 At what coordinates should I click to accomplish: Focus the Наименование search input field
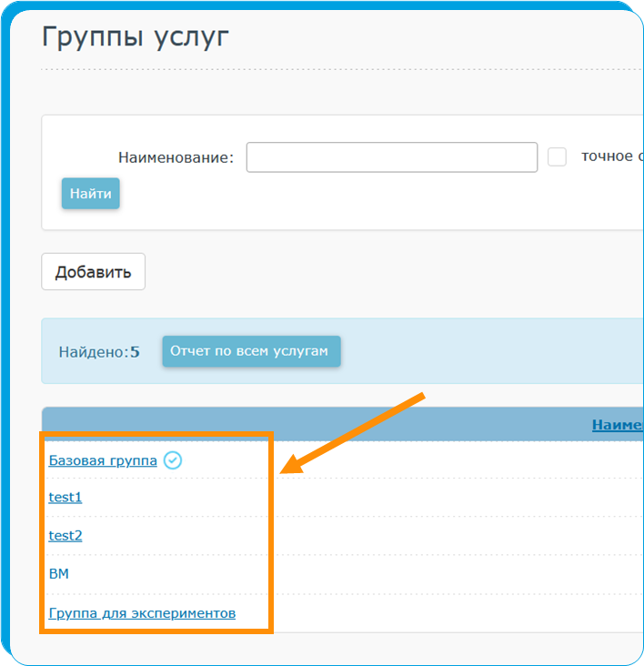(x=391, y=157)
